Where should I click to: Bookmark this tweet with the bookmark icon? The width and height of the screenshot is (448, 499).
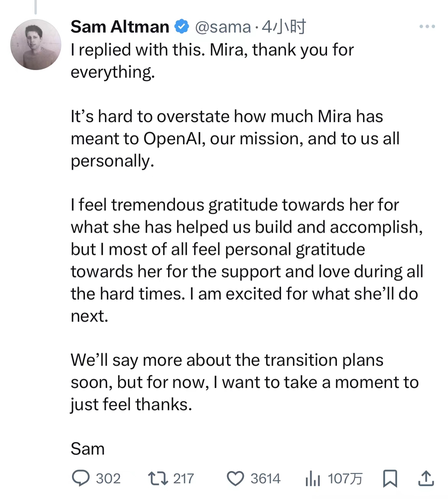coord(390,478)
